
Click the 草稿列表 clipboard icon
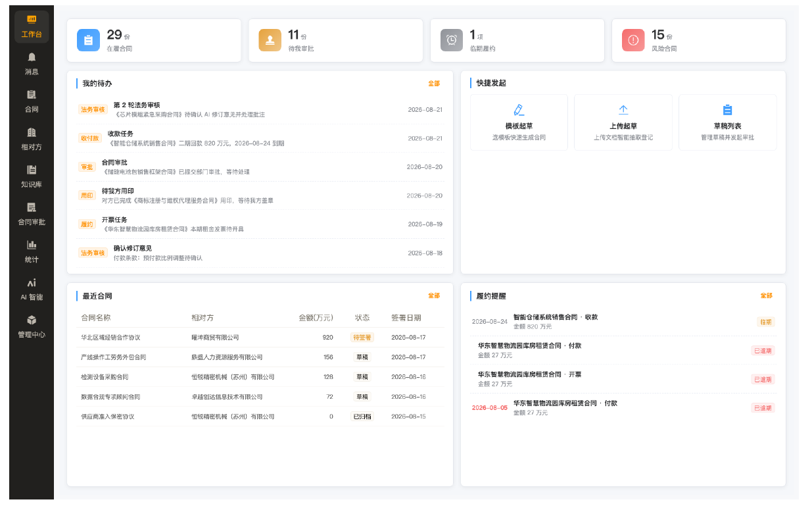(727, 110)
